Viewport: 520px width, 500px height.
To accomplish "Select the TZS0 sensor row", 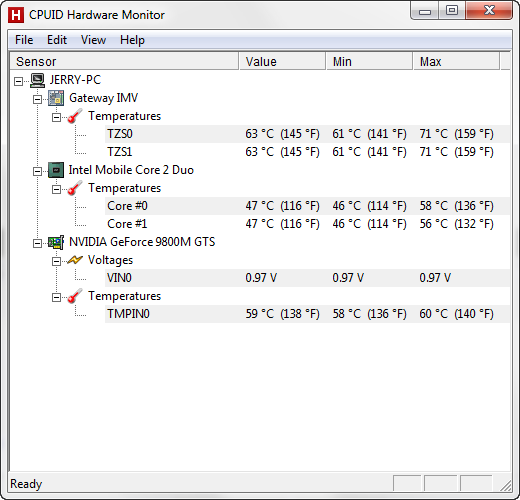I will click(307, 134).
